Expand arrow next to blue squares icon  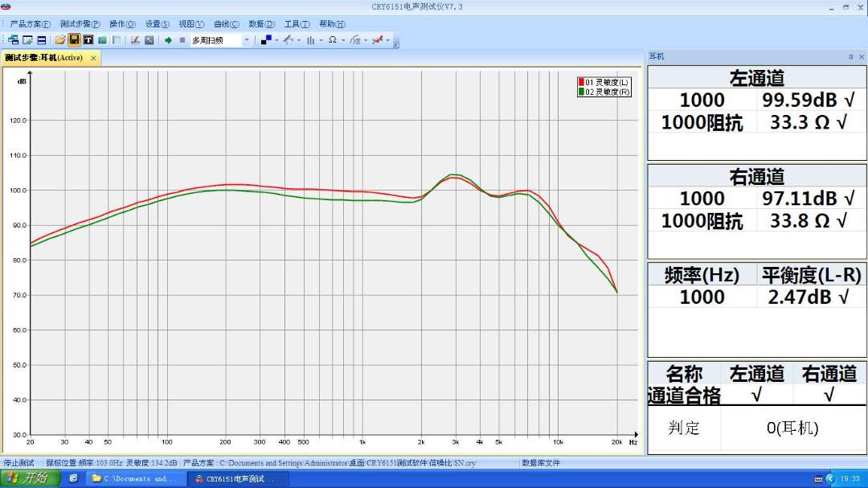point(276,40)
